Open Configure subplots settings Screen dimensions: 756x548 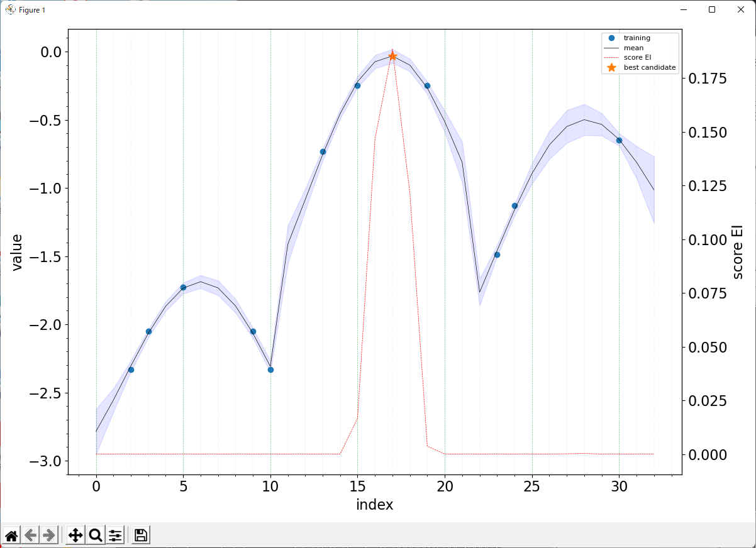115,535
